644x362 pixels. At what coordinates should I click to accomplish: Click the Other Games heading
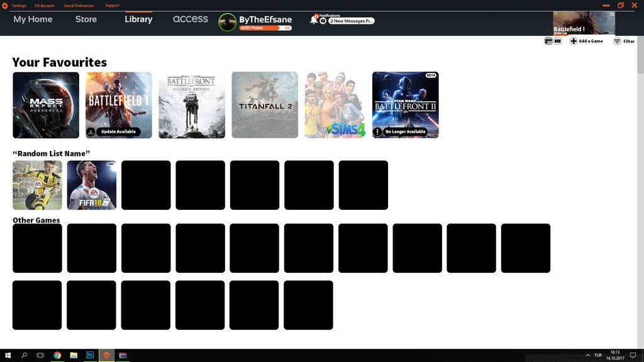pyautogui.click(x=36, y=220)
